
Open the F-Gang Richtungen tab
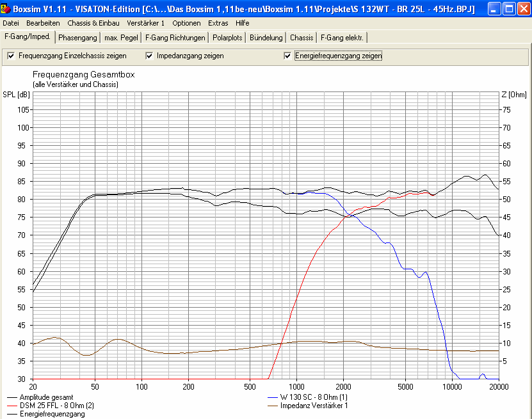coord(175,38)
